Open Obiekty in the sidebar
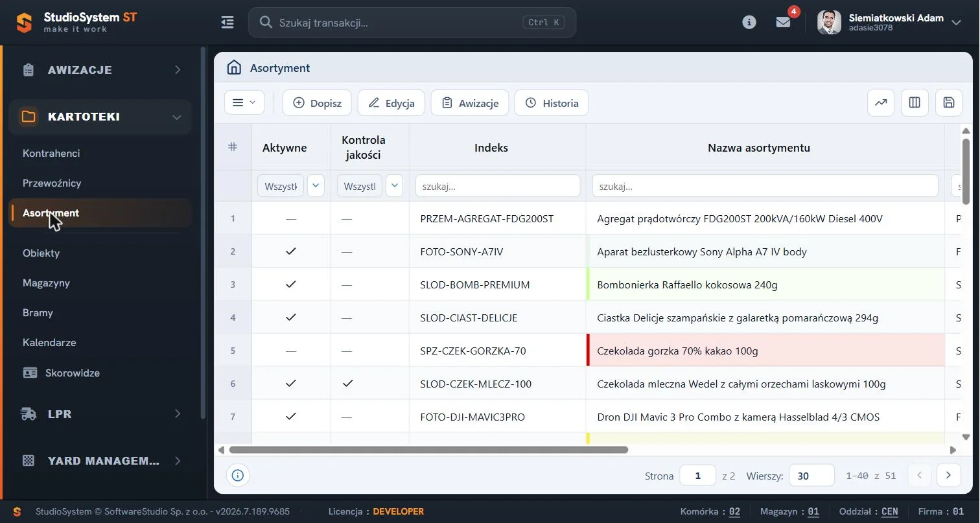The height and width of the screenshot is (523, 980). [41, 253]
